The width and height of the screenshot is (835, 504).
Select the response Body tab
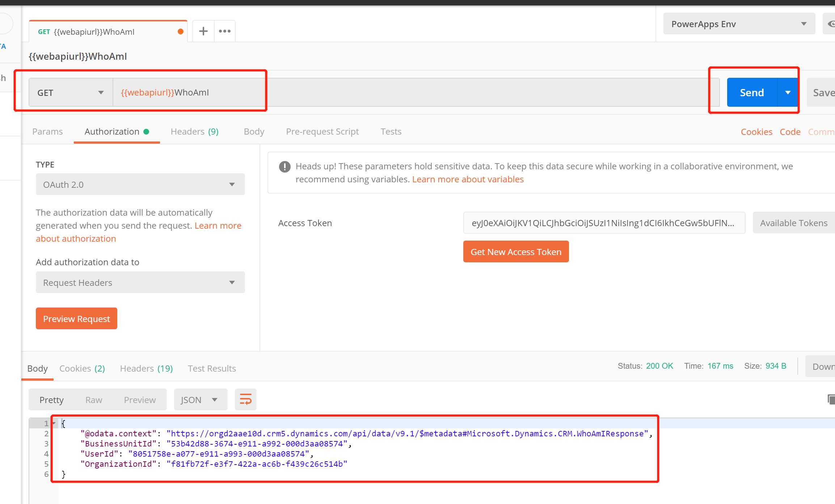pos(38,369)
